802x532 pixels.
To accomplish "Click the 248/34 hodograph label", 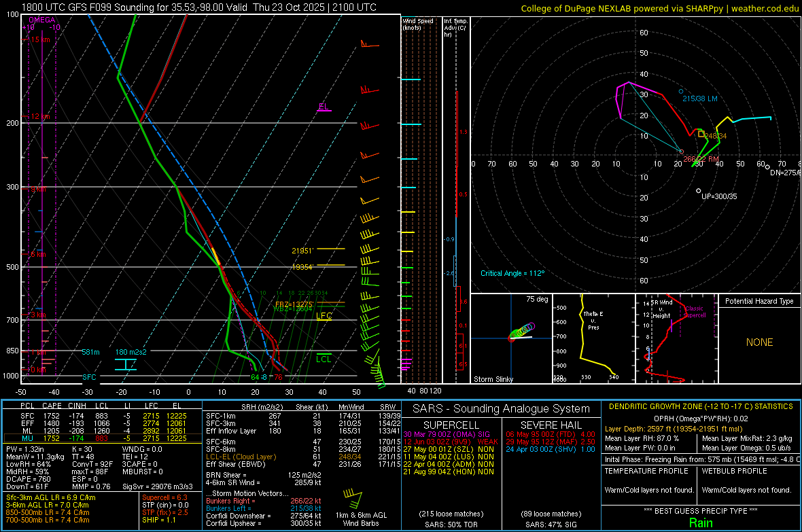I will [716, 136].
